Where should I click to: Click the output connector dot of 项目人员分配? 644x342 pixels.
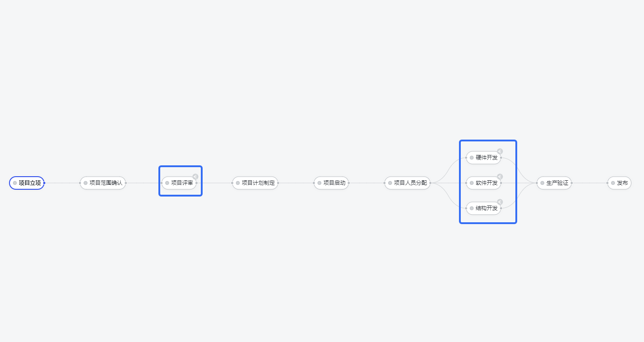[x=431, y=183]
